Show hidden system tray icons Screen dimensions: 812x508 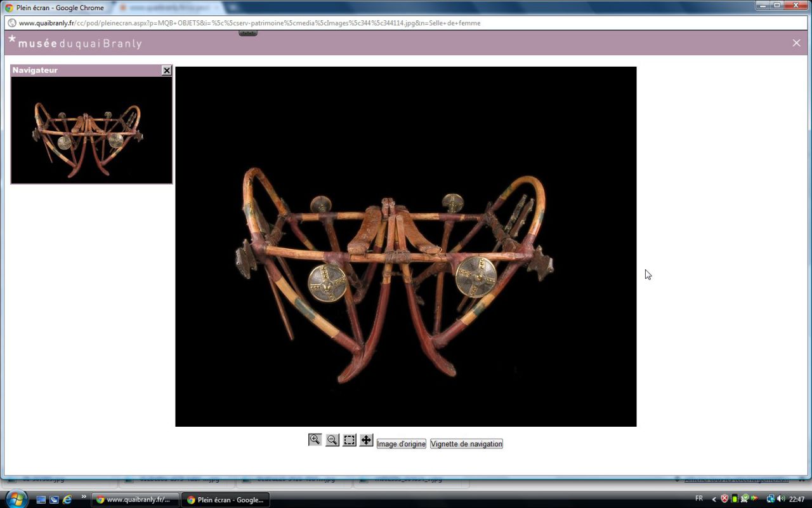point(714,499)
